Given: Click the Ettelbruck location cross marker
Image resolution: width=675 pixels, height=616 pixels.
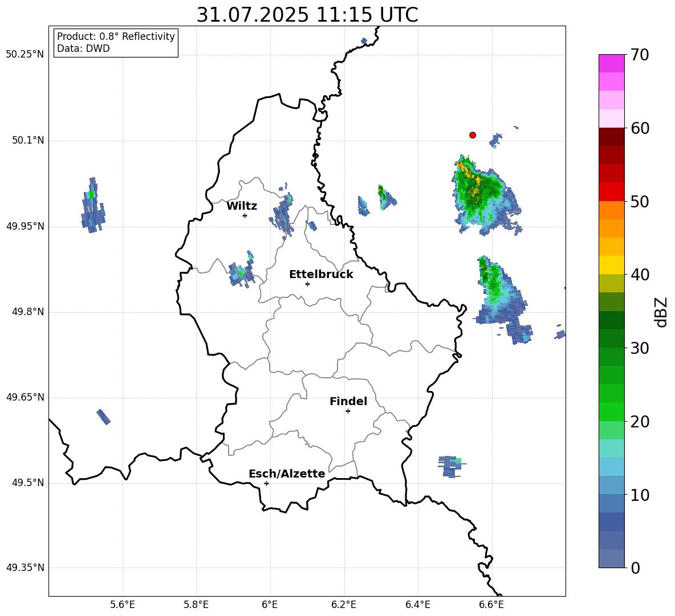Looking at the screenshot, I should click(x=307, y=284).
